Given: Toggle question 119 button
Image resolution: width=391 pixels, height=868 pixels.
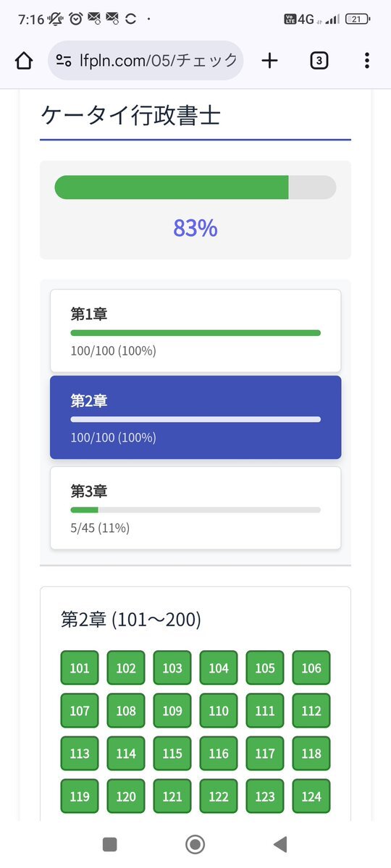Looking at the screenshot, I should 80,796.
